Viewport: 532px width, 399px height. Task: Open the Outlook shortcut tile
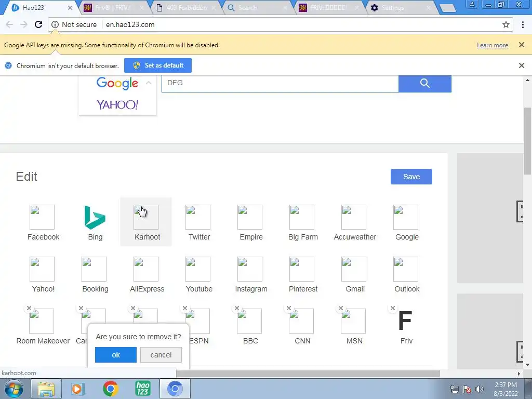point(406,274)
